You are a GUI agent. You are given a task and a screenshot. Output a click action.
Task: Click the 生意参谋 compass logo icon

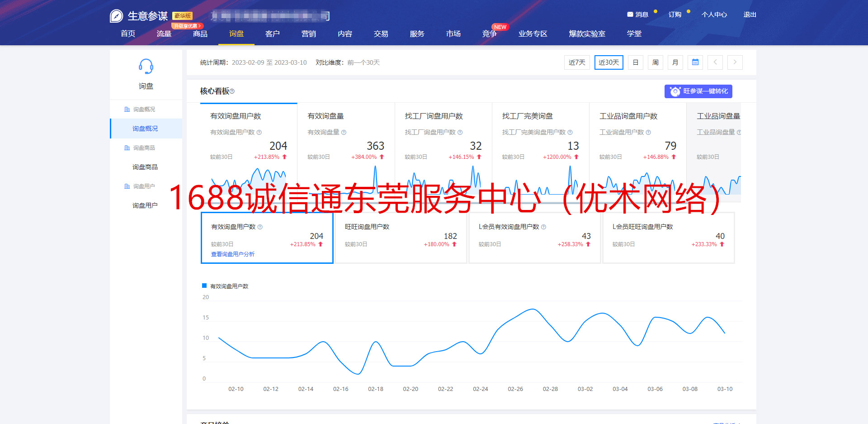(x=116, y=16)
